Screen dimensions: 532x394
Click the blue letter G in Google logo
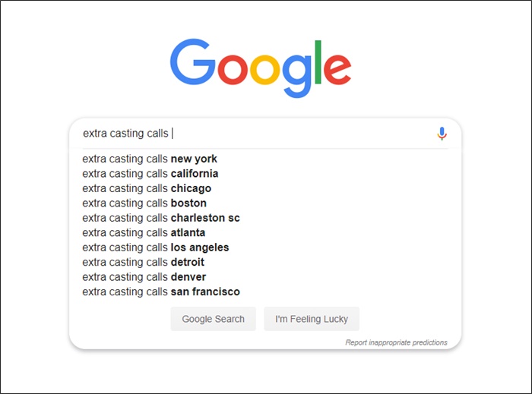[192, 61]
